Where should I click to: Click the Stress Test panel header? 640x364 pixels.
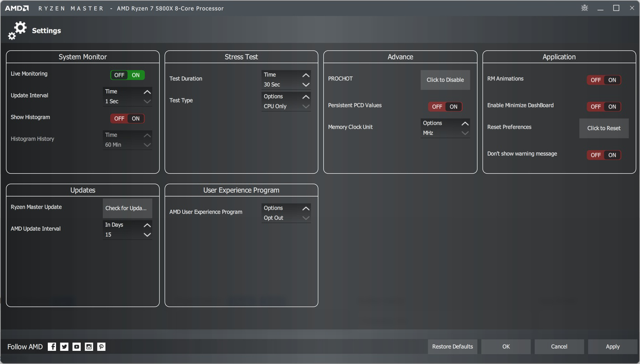241,57
